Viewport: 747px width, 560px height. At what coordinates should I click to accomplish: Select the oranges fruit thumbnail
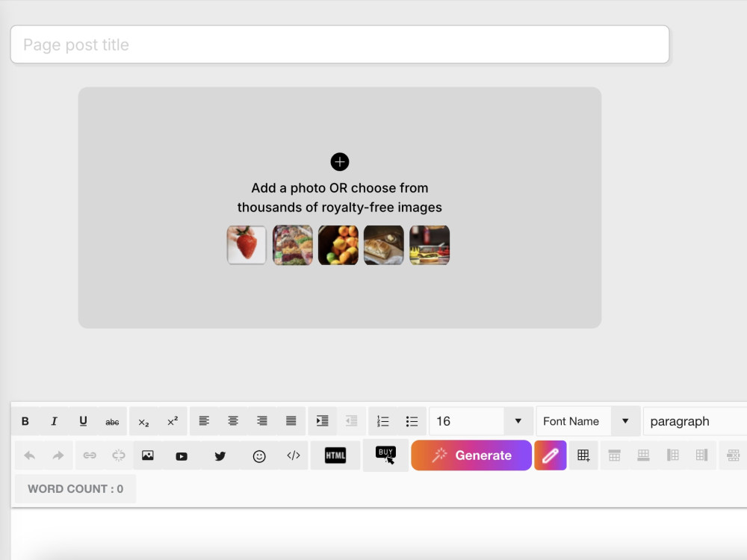click(338, 245)
